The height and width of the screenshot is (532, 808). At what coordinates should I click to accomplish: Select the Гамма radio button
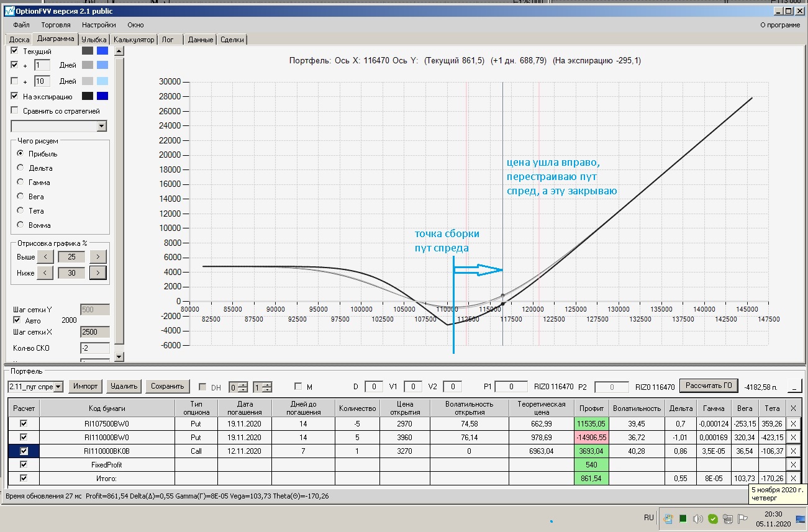[x=20, y=182]
